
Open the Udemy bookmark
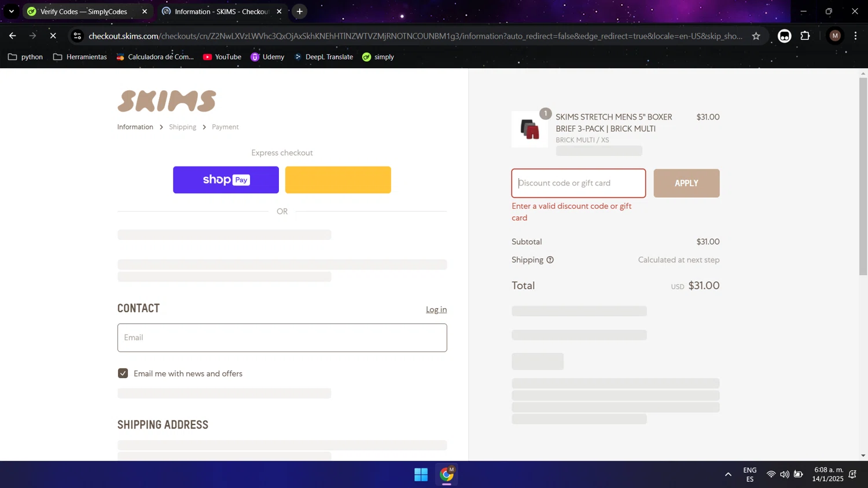point(267,57)
